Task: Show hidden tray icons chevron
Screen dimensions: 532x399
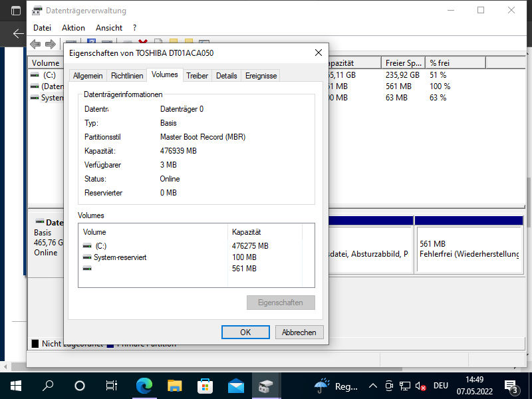Action: tap(373, 386)
